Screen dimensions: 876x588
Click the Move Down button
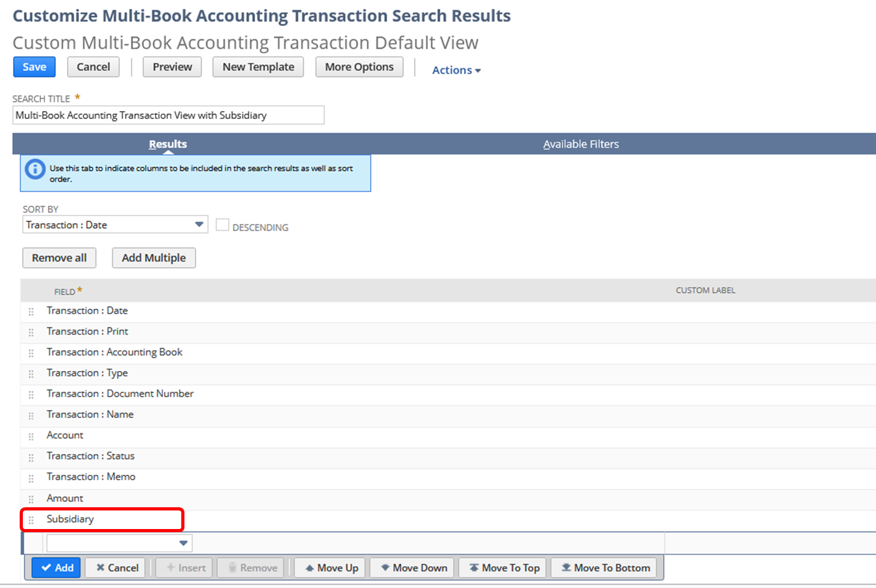click(x=413, y=567)
